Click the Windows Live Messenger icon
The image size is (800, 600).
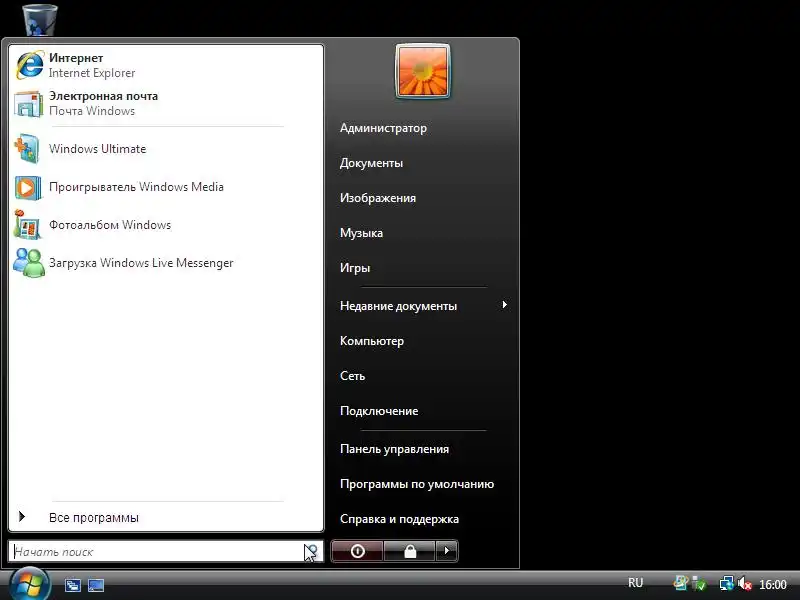pos(29,263)
